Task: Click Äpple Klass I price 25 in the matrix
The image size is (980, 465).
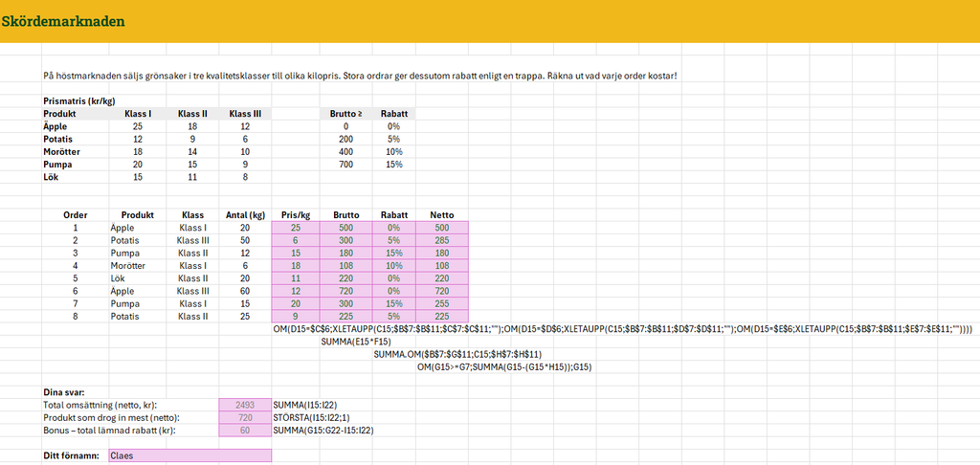Action: pyautogui.click(x=140, y=126)
